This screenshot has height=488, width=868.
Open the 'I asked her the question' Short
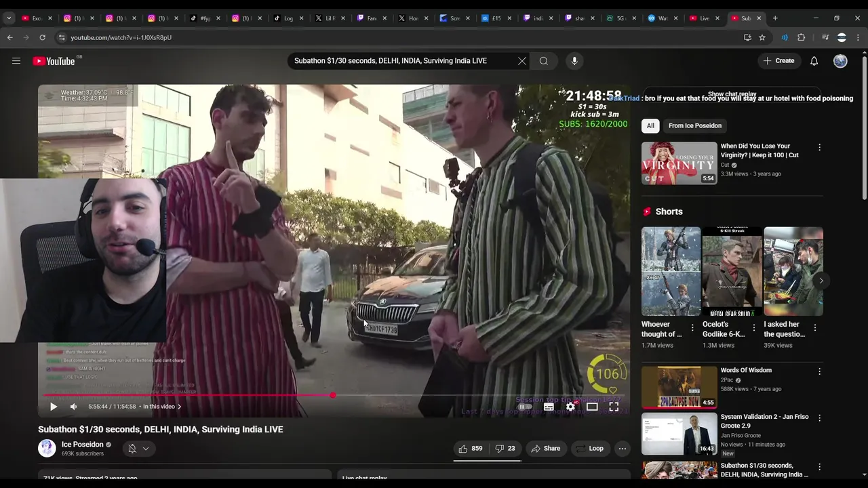793,271
